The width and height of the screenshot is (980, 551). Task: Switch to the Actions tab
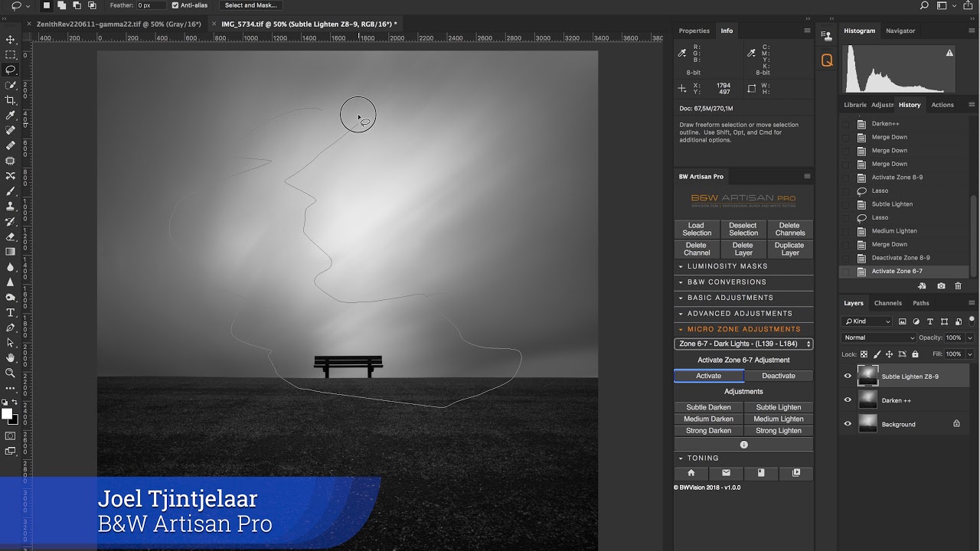coord(942,105)
